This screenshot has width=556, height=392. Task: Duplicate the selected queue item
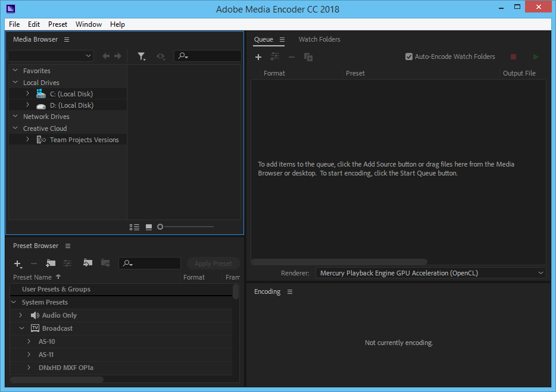pos(308,57)
